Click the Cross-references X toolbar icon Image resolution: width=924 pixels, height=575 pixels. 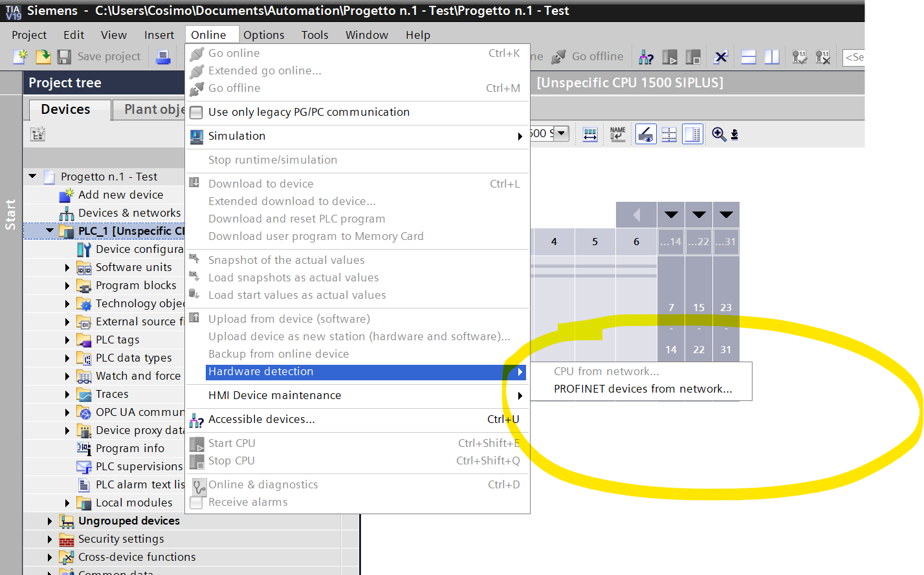pos(721,57)
